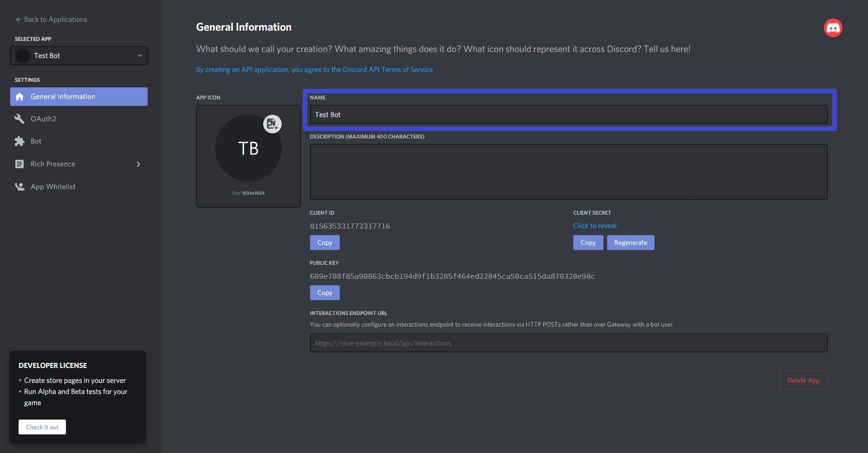Click the home icon beside General Information
Viewport: 868px width, 453px height.
click(19, 97)
